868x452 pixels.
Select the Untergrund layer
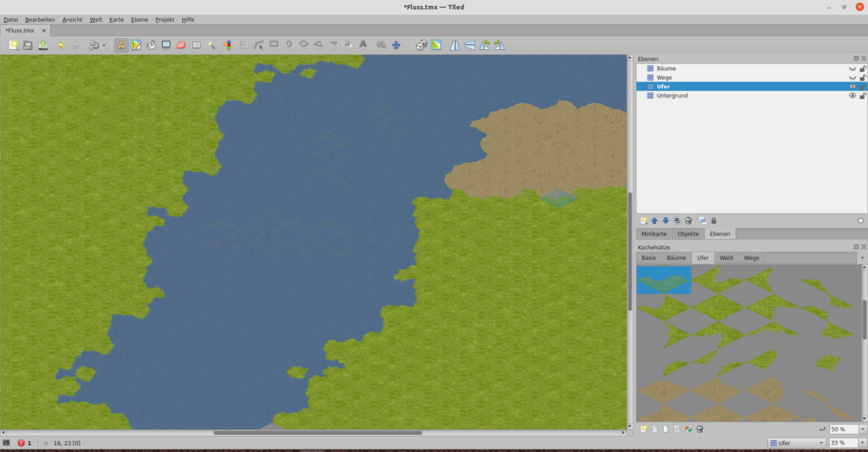point(672,96)
